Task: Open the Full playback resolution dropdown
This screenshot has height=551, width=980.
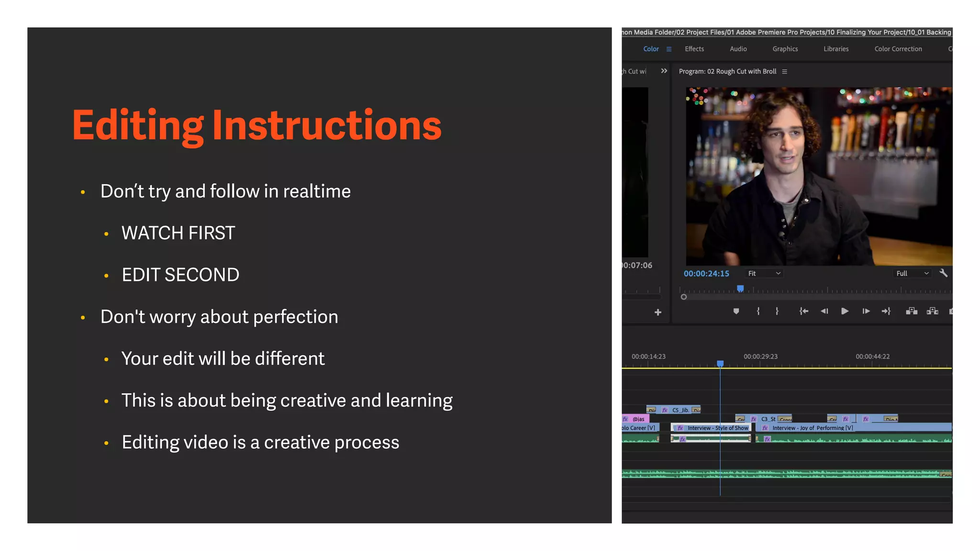Action: point(912,274)
